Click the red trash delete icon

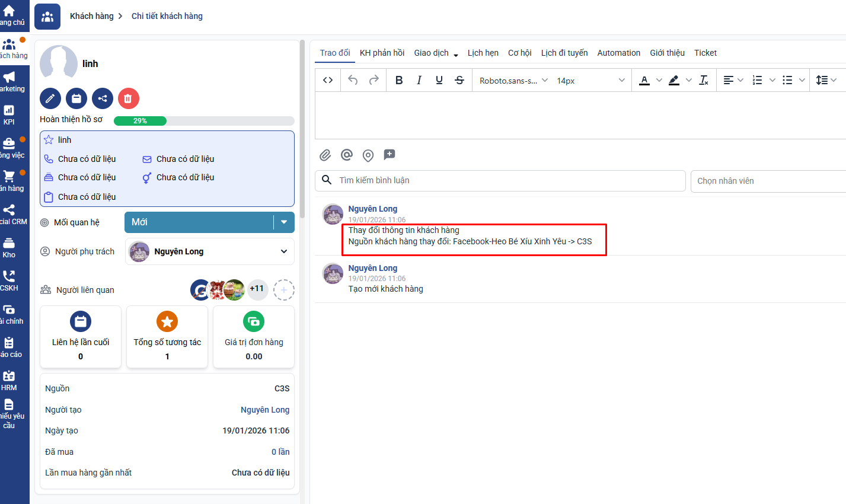click(128, 98)
